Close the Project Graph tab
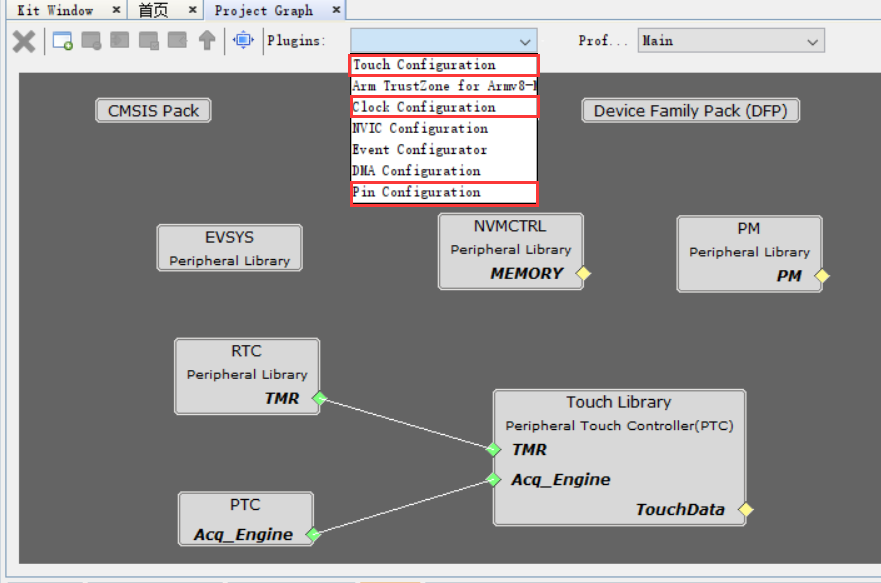 click(x=337, y=10)
